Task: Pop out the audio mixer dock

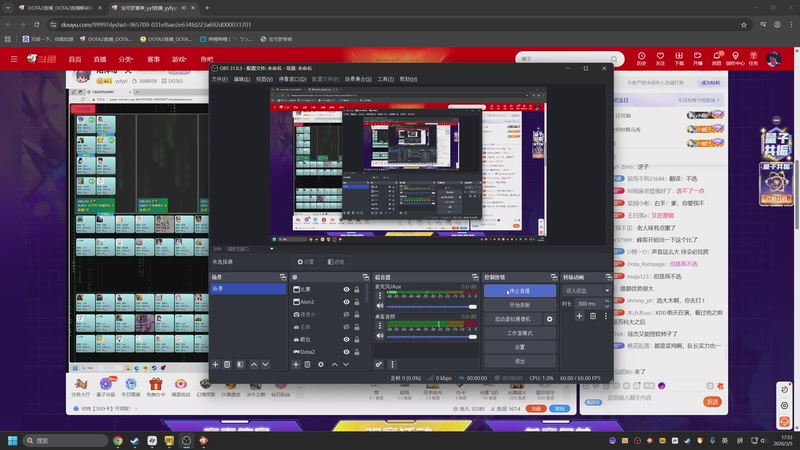Action: pyautogui.click(x=475, y=277)
